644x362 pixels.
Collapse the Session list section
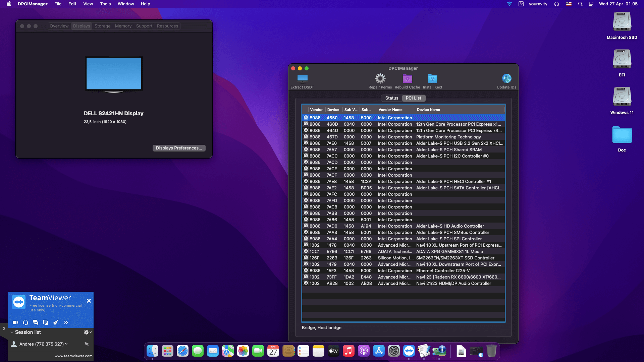[12, 332]
